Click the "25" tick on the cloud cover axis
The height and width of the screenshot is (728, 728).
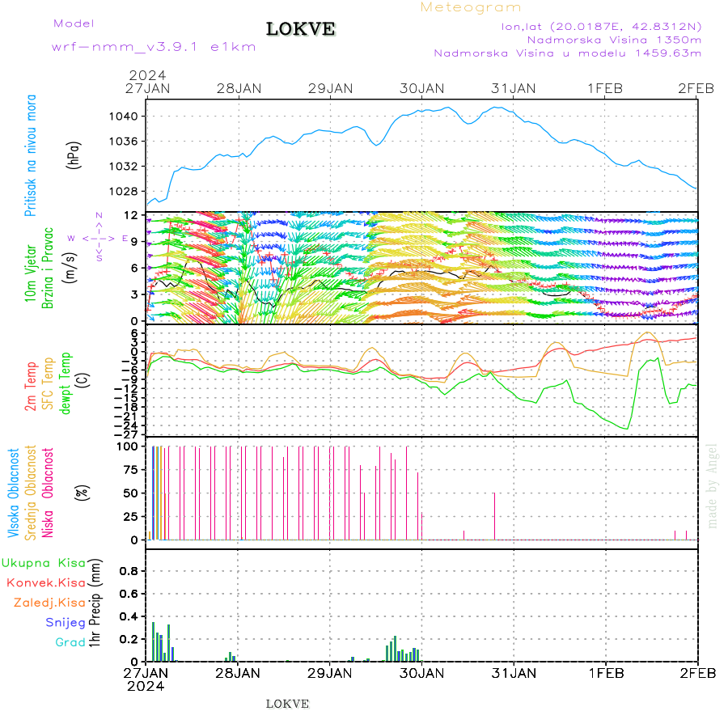131,517
